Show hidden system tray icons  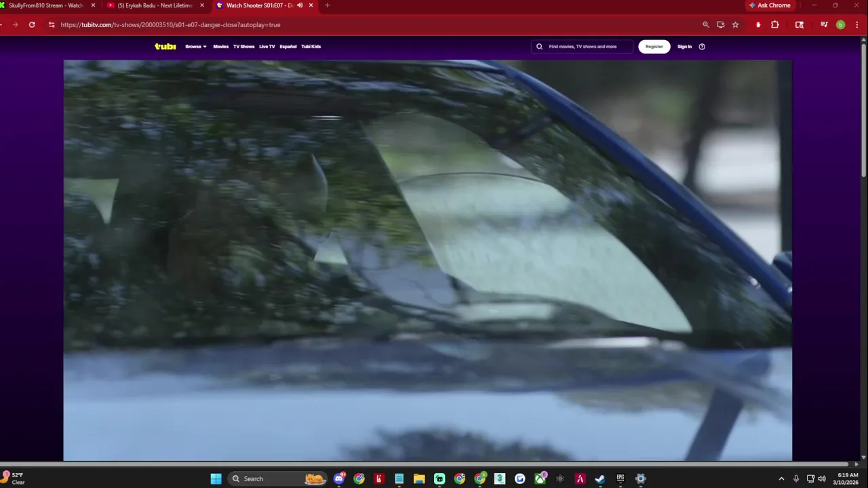781,479
